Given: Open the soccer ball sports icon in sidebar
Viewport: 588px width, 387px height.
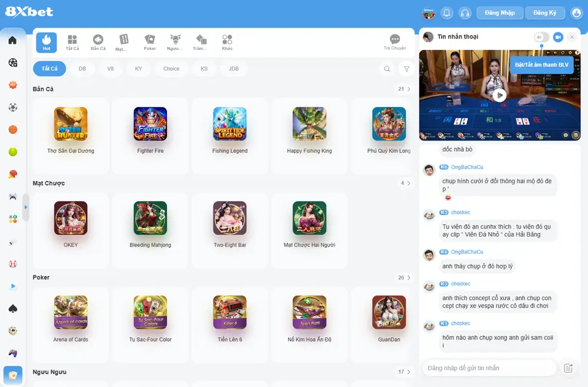Looking at the screenshot, I should coord(13,107).
